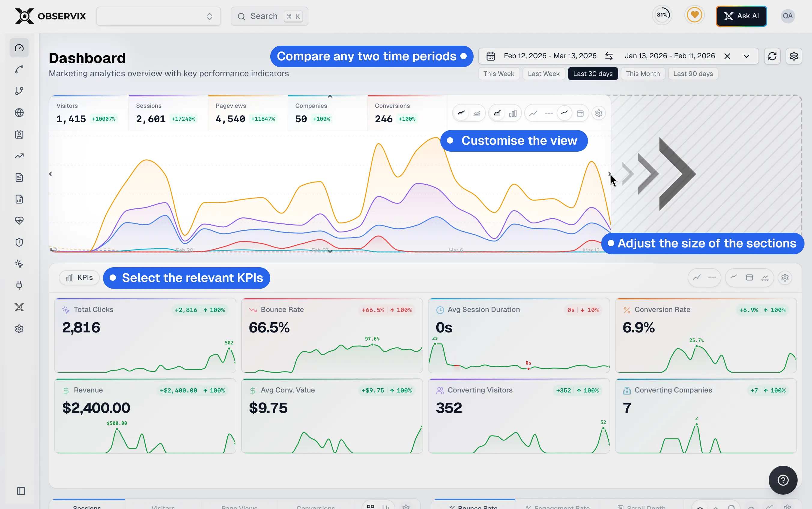Click the KPIs button
The image size is (812, 509).
(80, 278)
